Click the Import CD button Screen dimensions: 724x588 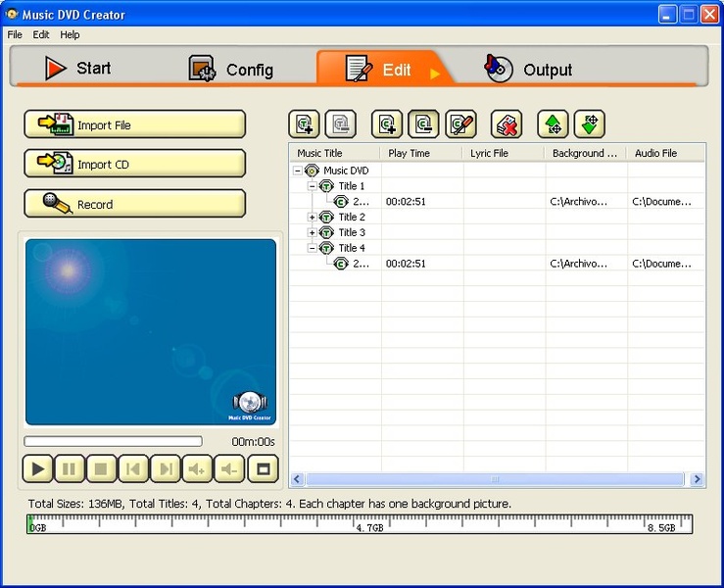pyautogui.click(x=134, y=164)
